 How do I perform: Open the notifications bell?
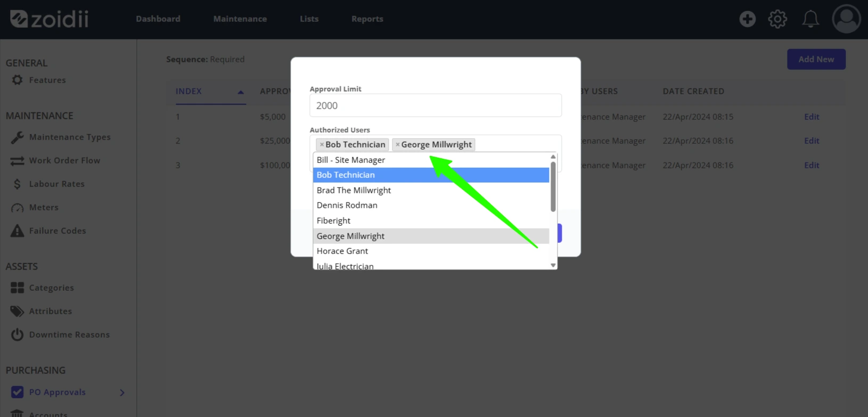[x=810, y=19]
